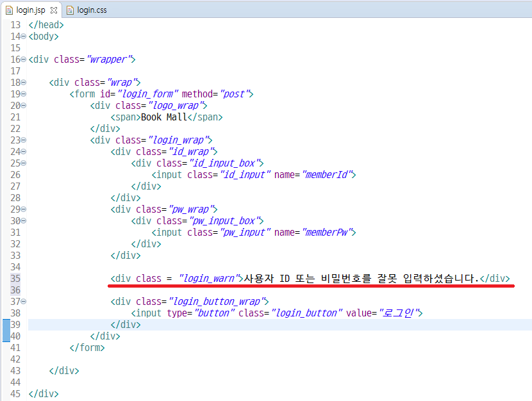
Task: Collapse the login_wrap div fold on line 23
Action: 23,140
